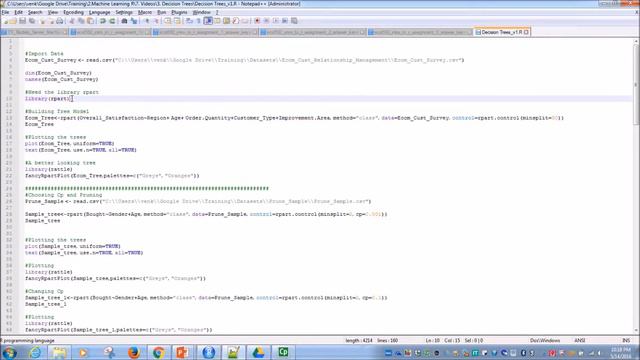Image resolution: width=640 pixels, height=360 pixels.
Task: Toggle Word Wrap toolbar icon
Action: (189, 21)
